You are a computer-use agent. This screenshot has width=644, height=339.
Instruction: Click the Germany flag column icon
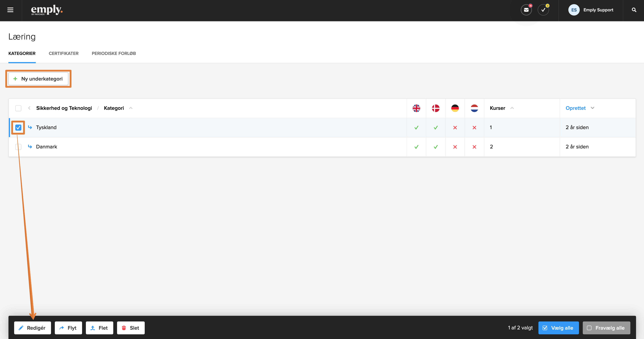[455, 108]
